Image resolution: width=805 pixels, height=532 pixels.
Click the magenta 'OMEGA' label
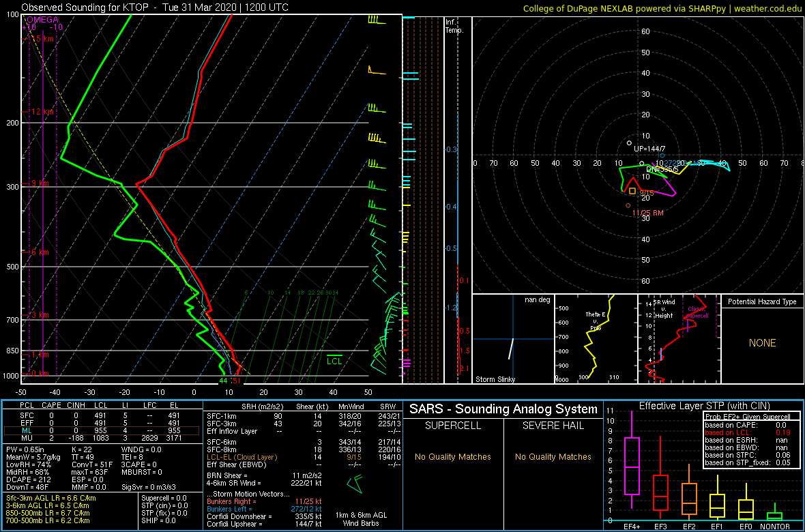pyautogui.click(x=42, y=19)
